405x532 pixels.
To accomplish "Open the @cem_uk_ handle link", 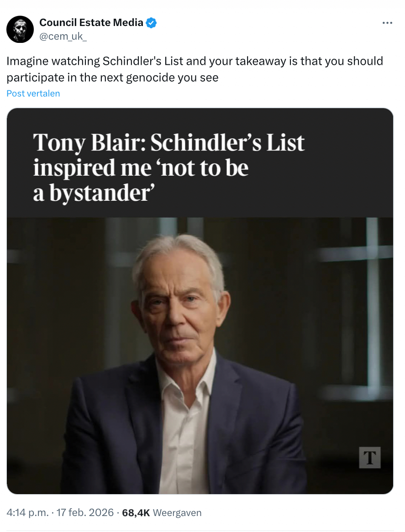I will point(63,37).
